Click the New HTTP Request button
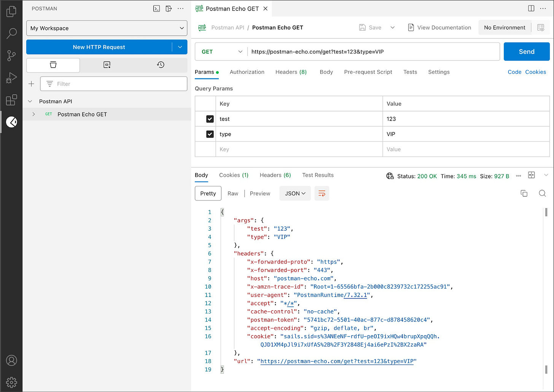This screenshot has width=554, height=392. tap(99, 47)
